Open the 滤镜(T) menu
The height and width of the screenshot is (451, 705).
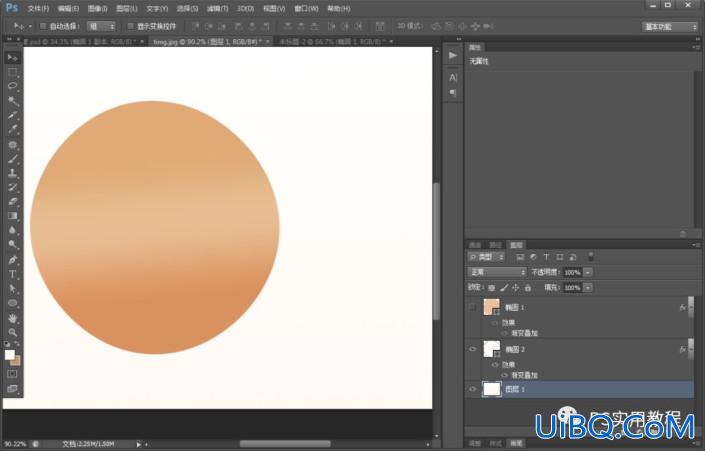click(218, 9)
